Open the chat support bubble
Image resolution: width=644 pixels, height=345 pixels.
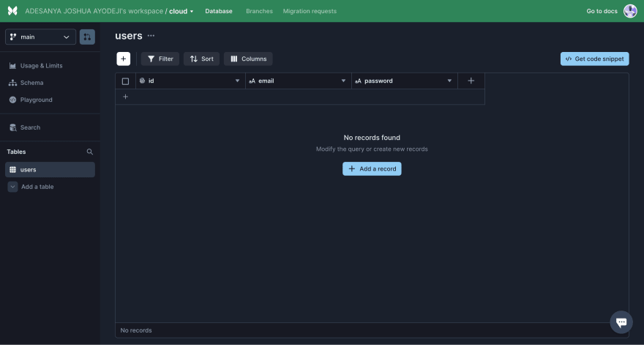(621, 322)
